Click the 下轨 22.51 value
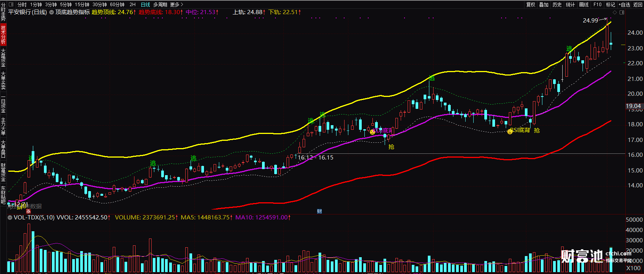This screenshot has width=644, height=274. click(x=285, y=12)
